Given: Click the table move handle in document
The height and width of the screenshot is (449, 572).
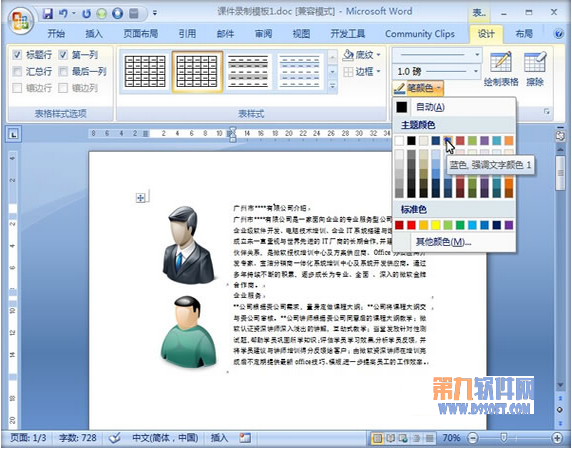Looking at the screenshot, I should pyautogui.click(x=140, y=198).
